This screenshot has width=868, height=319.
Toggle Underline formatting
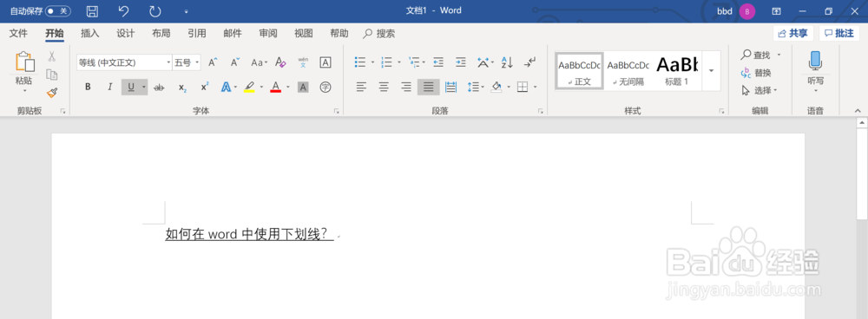(131, 87)
